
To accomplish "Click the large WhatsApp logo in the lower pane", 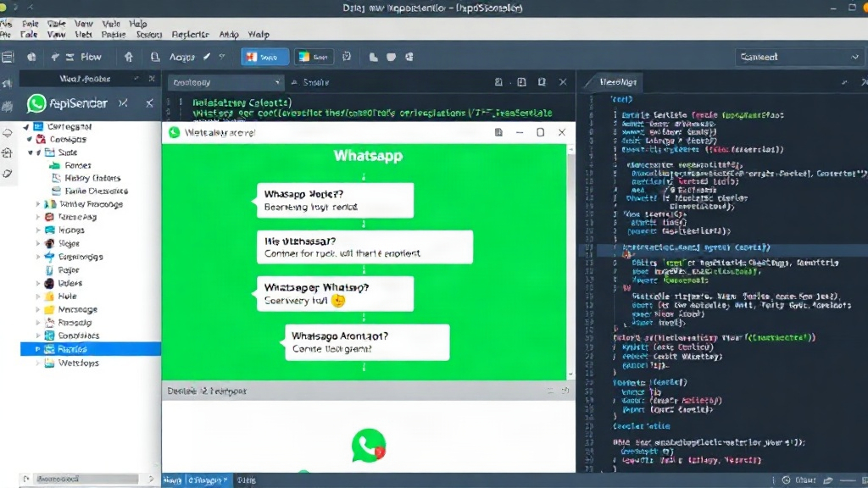I will 369,446.
